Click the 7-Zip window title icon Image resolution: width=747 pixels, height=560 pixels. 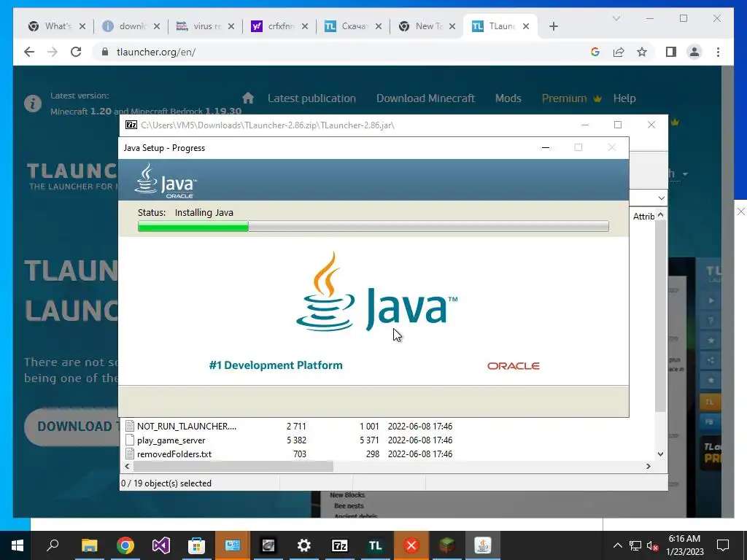pyautogui.click(x=131, y=125)
